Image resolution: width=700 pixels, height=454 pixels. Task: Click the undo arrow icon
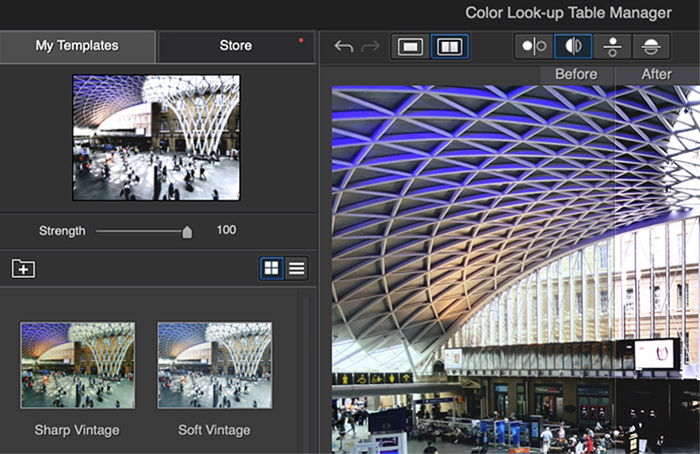coord(344,46)
